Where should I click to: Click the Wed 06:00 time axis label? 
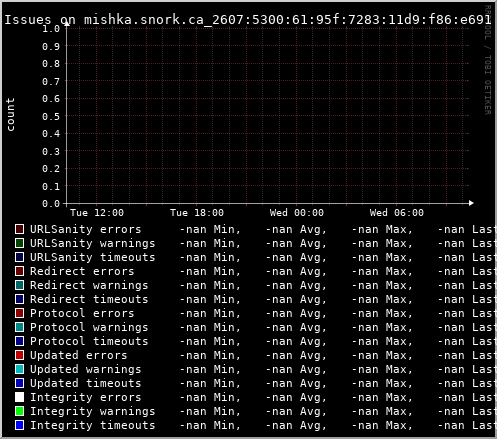click(397, 213)
